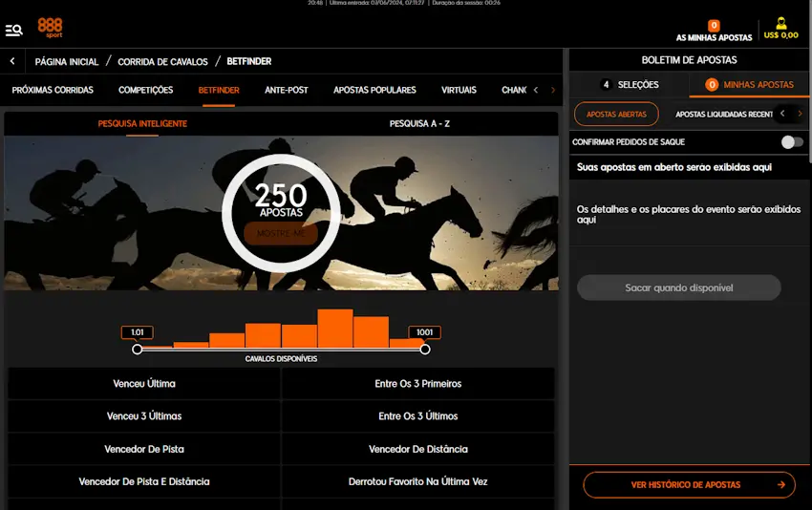
Task: Select Venceu 3 Últimas filter
Action: pos(144,416)
